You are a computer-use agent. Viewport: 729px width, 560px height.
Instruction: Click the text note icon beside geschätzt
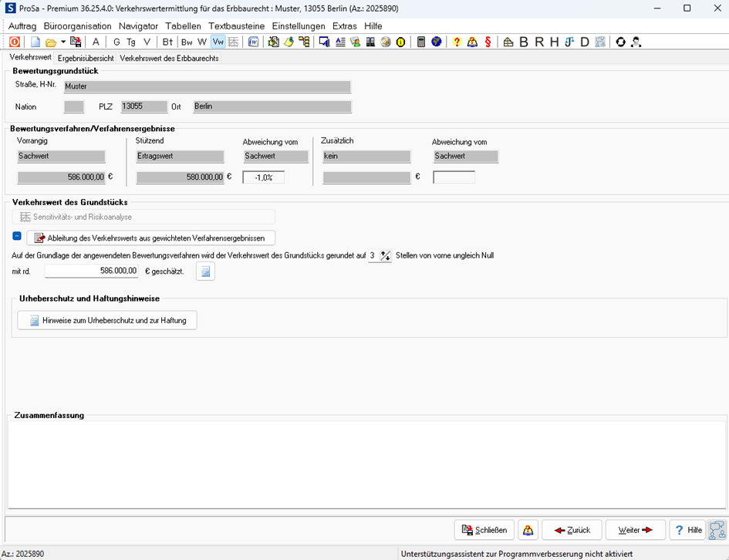205,271
